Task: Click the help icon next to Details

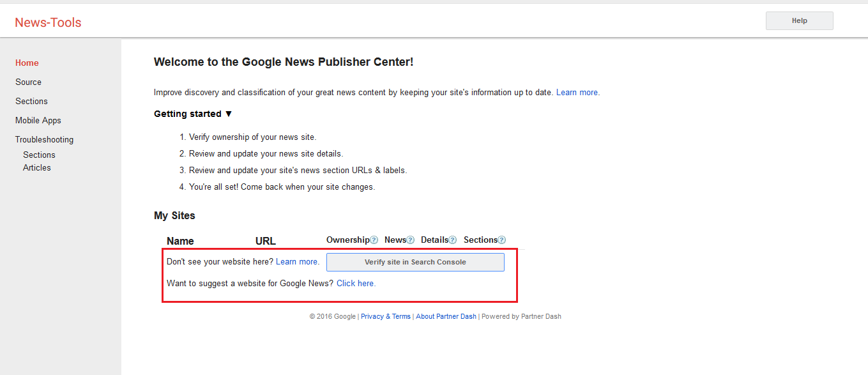Action: coord(453,240)
